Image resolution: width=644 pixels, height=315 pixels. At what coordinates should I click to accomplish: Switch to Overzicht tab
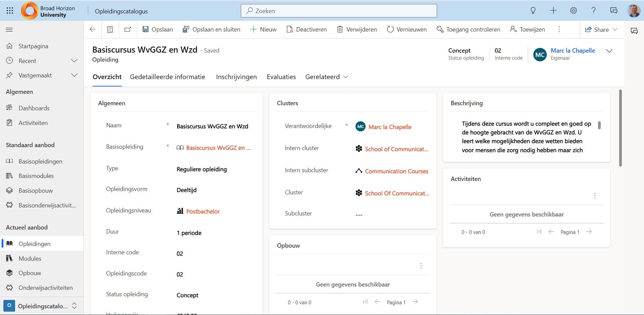[x=107, y=77]
